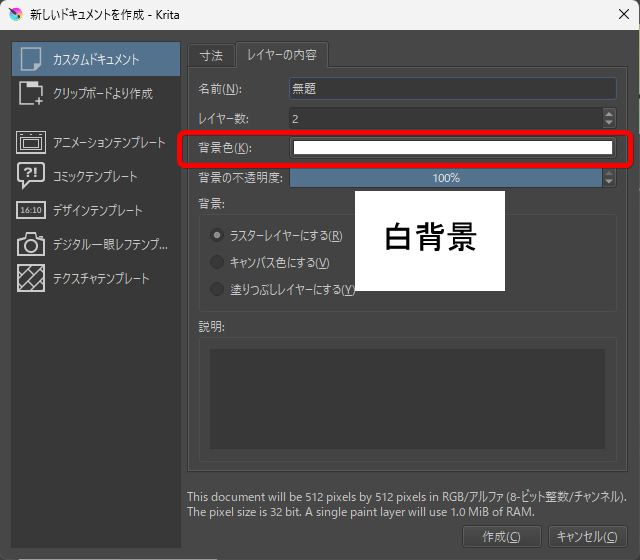The height and width of the screenshot is (560, 640).
Task: Choose the animation template (アニメーションテンプレート) icon
Action: coord(31,142)
